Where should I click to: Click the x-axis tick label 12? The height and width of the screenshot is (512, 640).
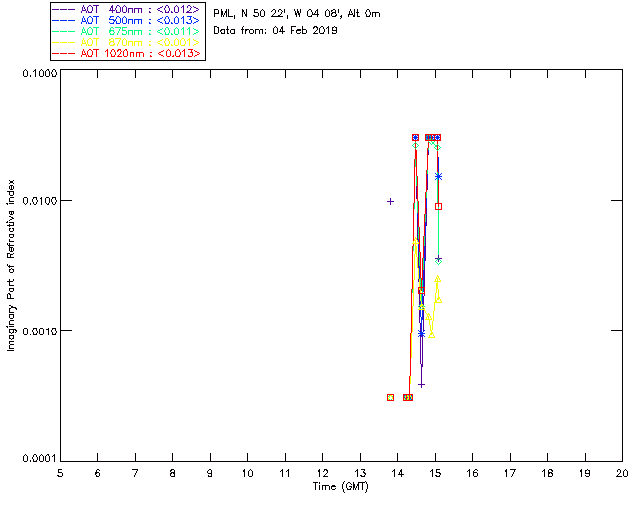(322, 474)
